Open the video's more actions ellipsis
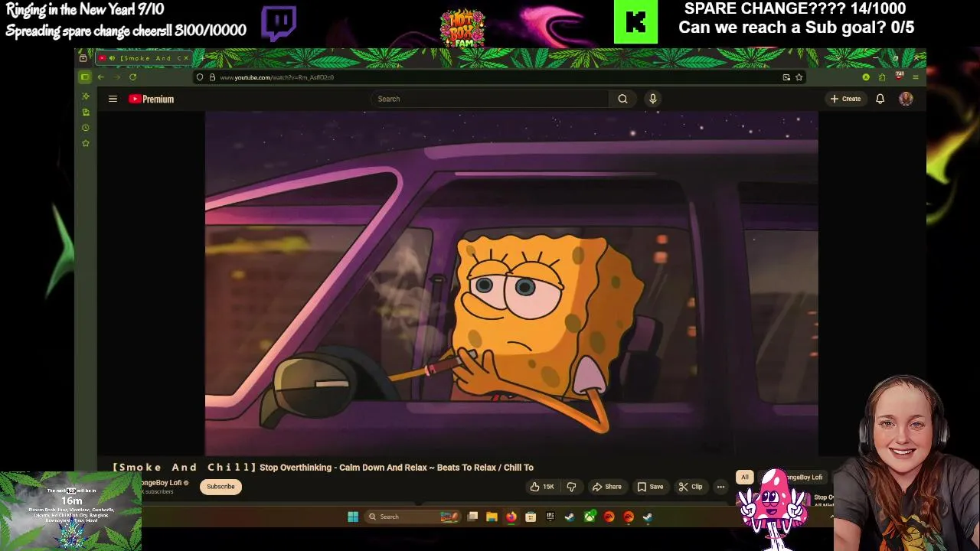The image size is (980, 551). (x=720, y=487)
